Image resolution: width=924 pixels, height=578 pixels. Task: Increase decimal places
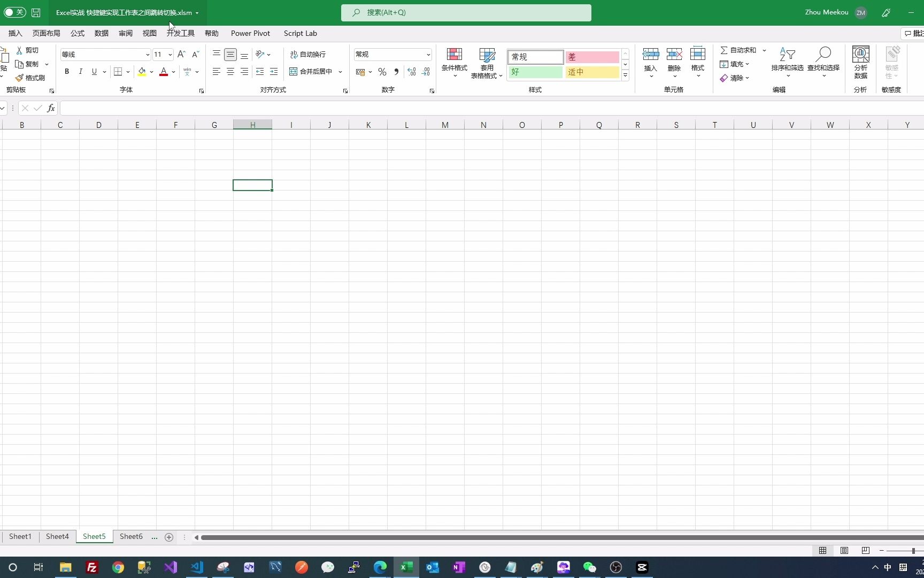(412, 72)
